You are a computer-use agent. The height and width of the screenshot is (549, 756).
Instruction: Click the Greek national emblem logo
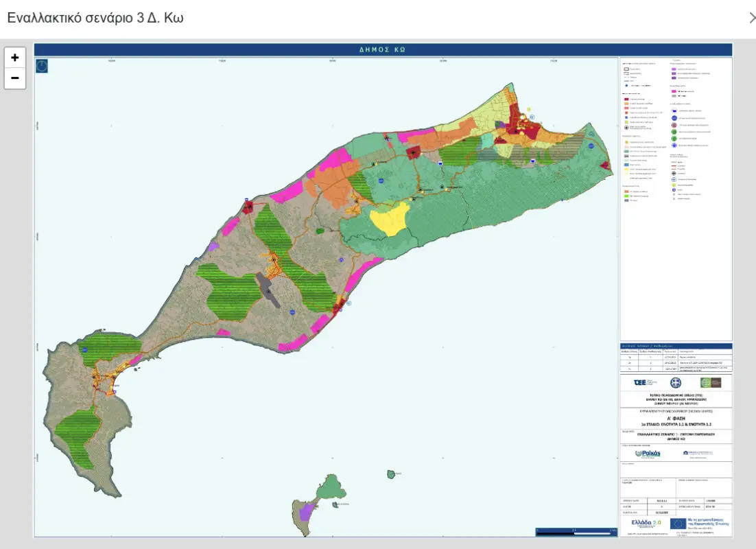[x=676, y=383]
